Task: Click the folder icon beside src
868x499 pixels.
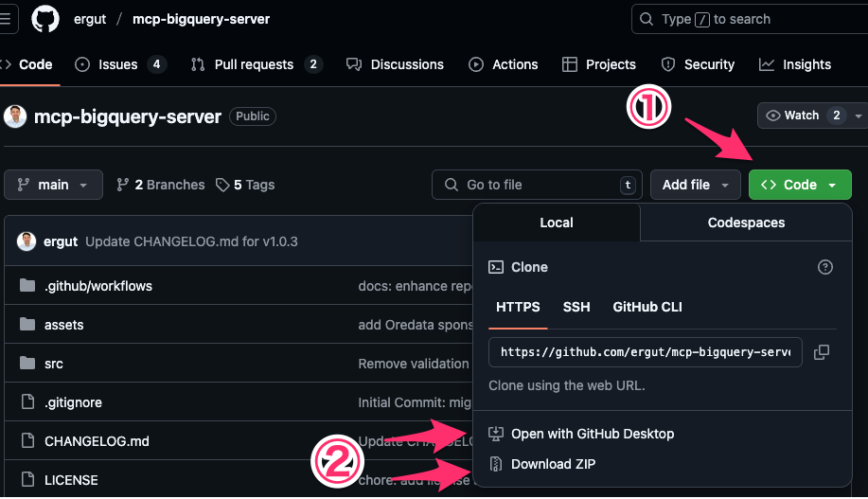Action: click(x=27, y=363)
